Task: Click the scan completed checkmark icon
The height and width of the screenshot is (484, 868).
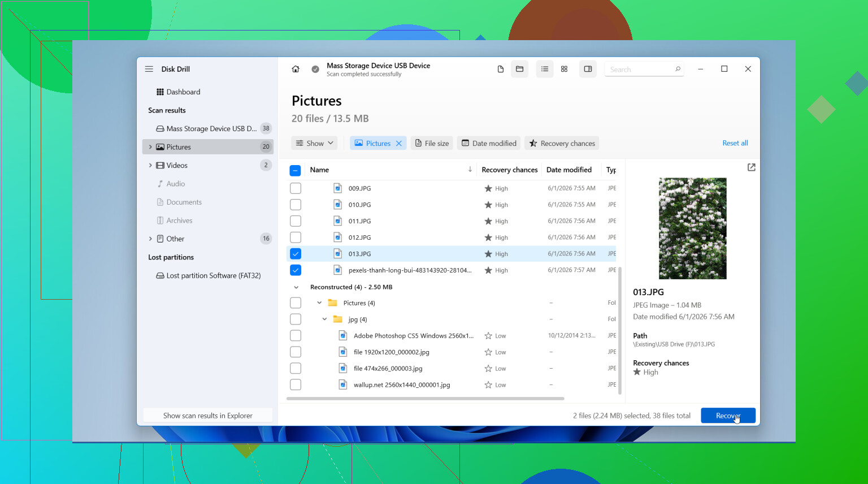Action: 315,69
